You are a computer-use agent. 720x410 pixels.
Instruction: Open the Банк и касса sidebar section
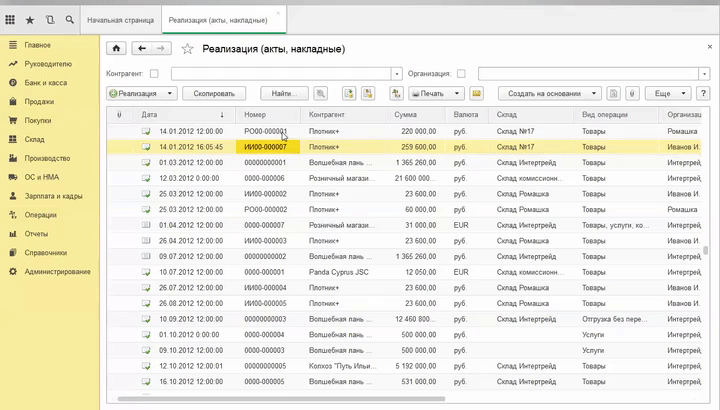point(46,82)
